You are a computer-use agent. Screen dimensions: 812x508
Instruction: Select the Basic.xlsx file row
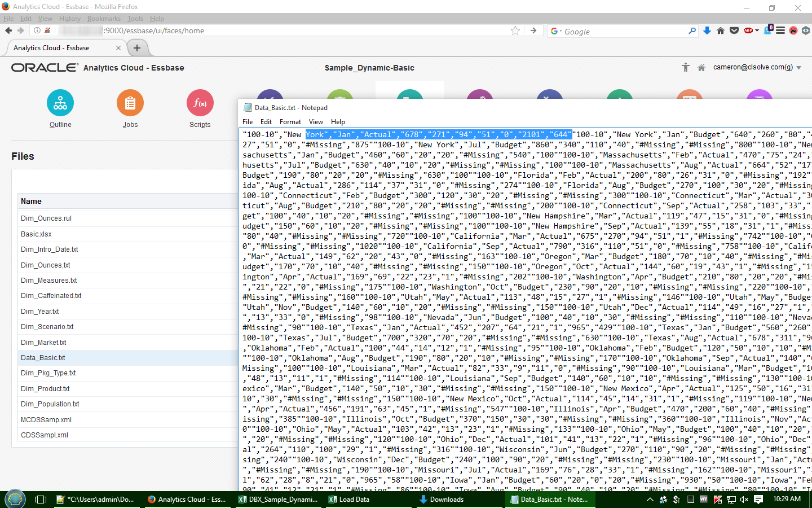(x=127, y=234)
